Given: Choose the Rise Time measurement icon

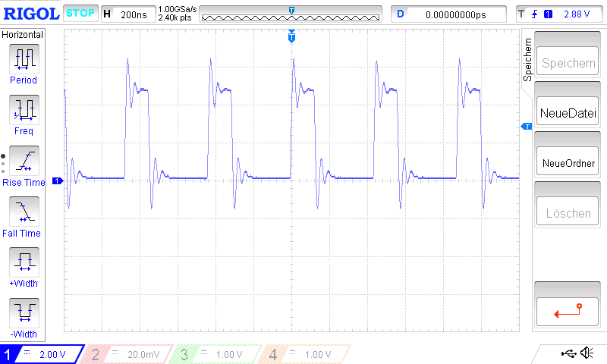Looking at the screenshot, I should point(24,161).
